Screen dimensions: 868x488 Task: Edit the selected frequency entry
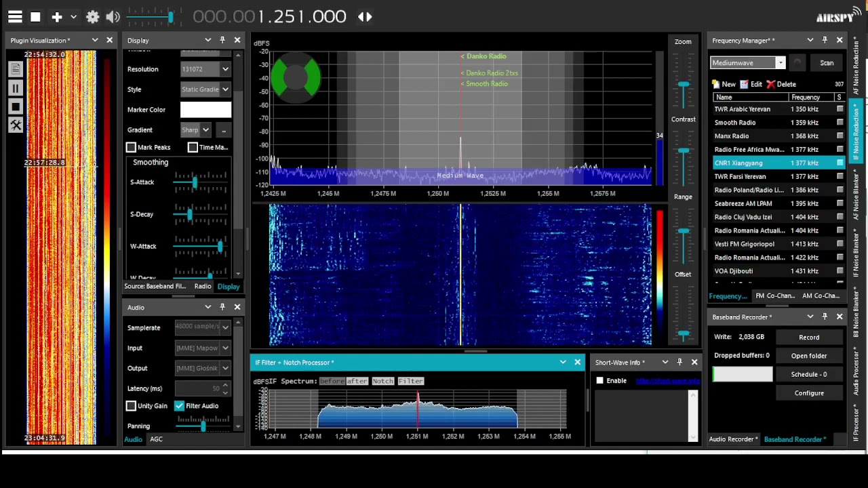[751, 84]
